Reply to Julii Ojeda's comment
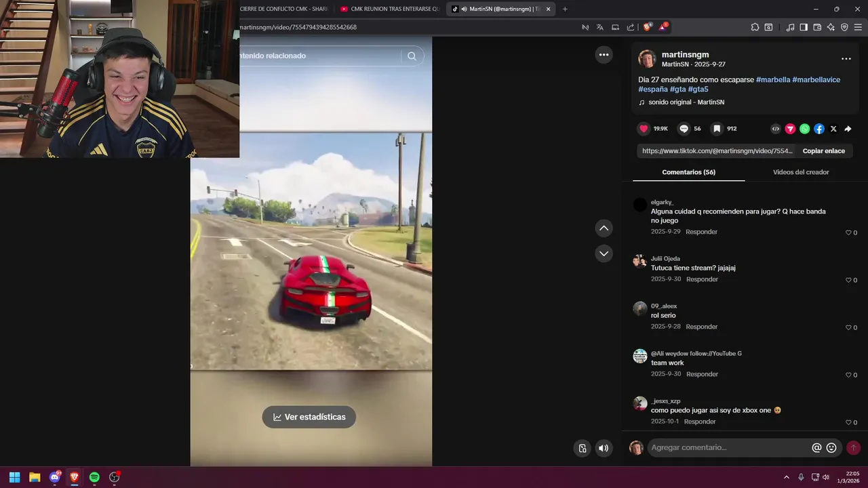 pos(702,279)
